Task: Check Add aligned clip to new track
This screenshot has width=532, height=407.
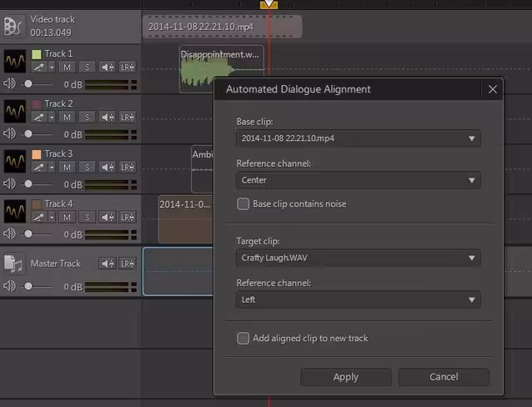Action: [x=243, y=339]
